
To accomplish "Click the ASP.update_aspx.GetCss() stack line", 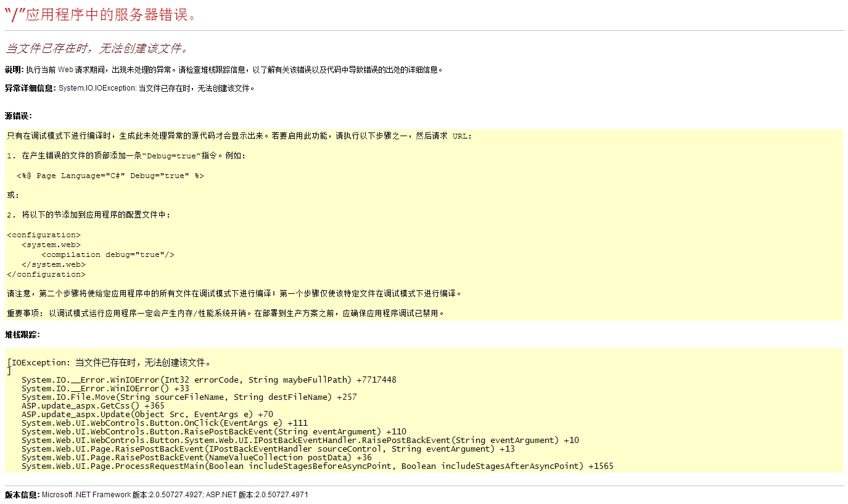I will coord(93,405).
